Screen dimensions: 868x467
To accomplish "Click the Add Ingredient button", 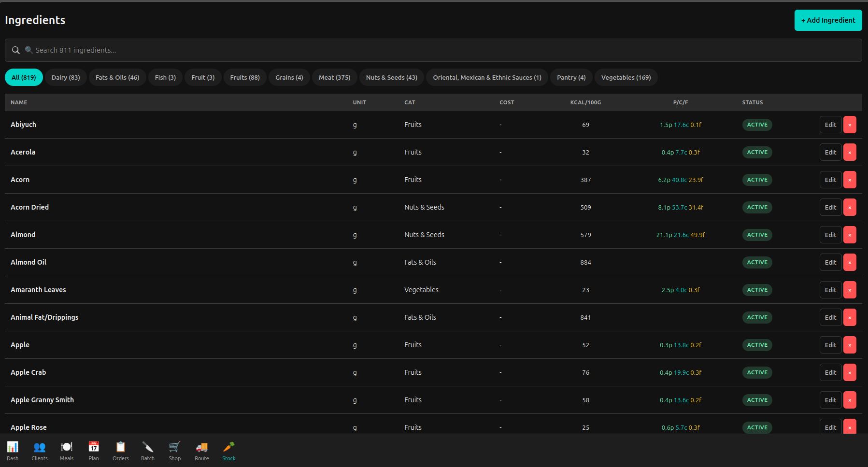I will (828, 20).
